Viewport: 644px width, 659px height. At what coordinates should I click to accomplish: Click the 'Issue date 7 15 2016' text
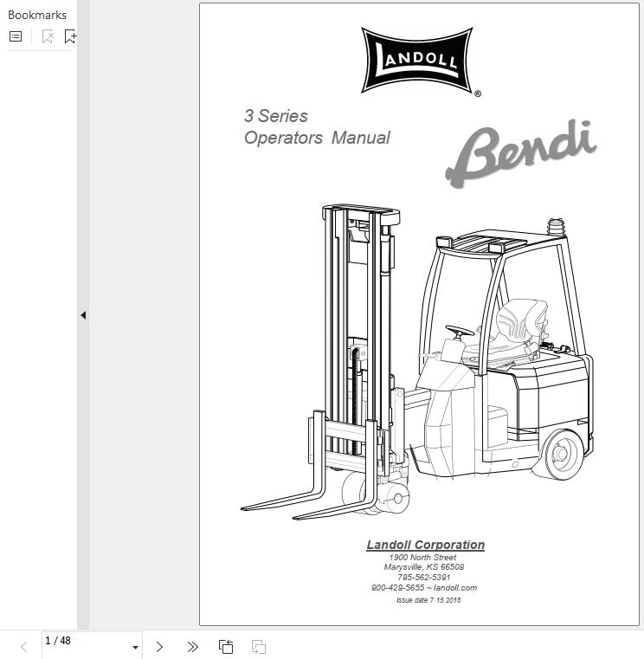428,600
